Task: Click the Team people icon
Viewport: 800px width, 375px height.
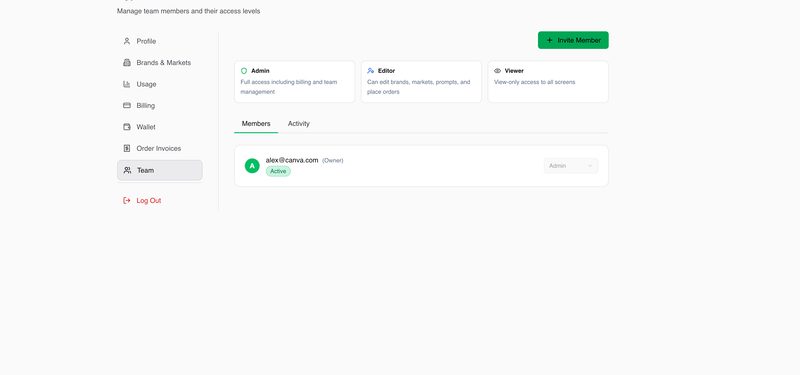Action: (x=128, y=170)
